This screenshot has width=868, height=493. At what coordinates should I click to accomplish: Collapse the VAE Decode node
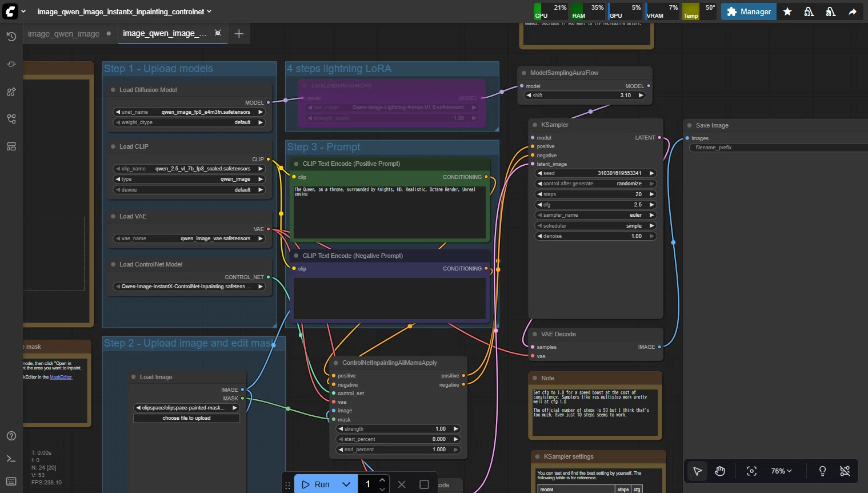tap(535, 334)
